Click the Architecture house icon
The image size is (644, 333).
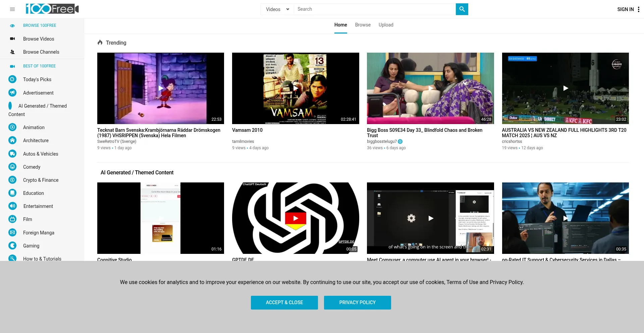pyautogui.click(x=12, y=141)
